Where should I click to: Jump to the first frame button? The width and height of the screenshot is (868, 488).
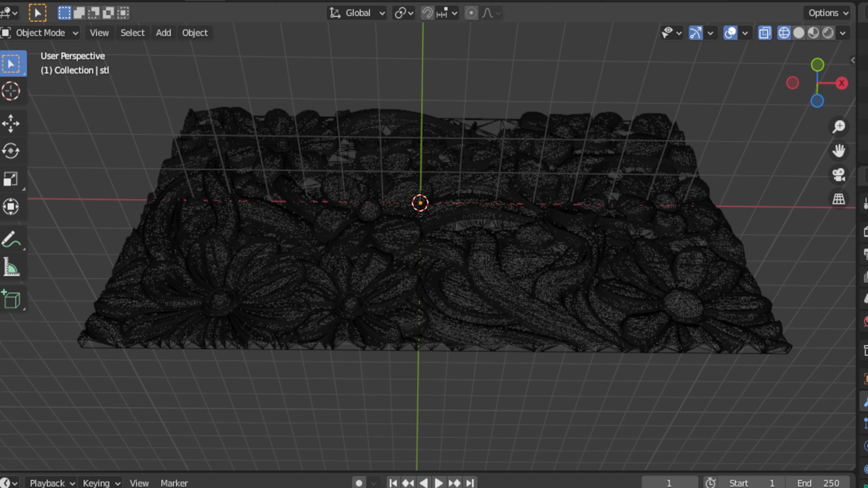393,483
